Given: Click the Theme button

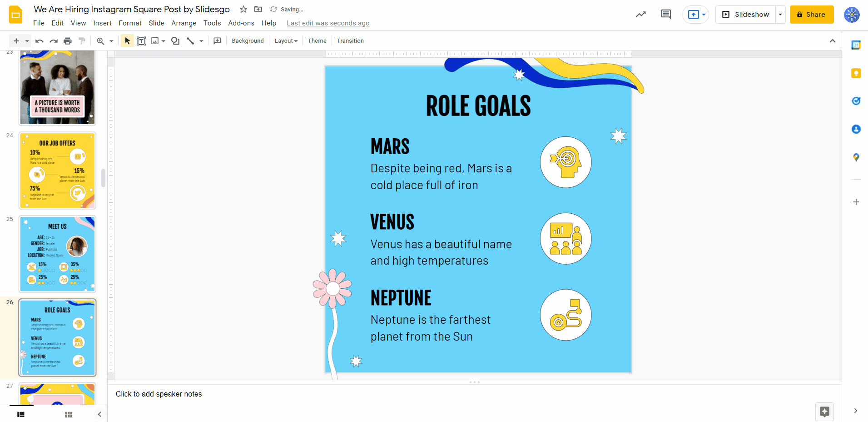Looking at the screenshot, I should tap(317, 41).
